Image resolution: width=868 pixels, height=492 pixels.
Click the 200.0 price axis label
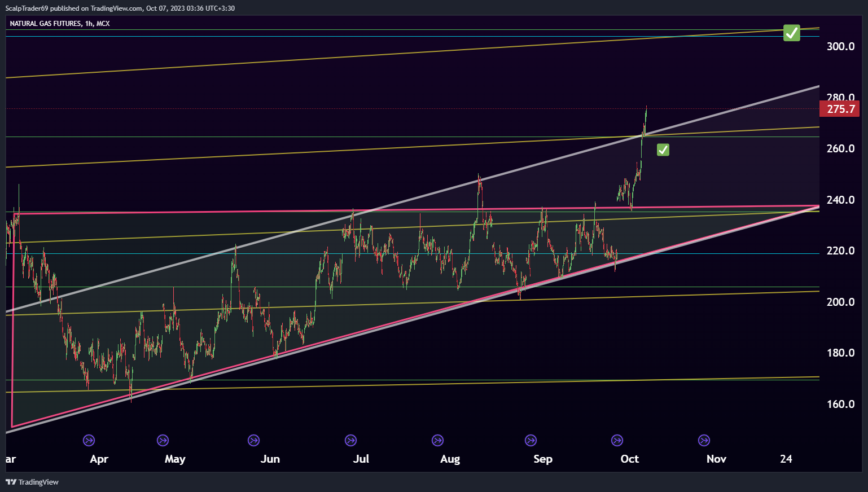(840, 302)
